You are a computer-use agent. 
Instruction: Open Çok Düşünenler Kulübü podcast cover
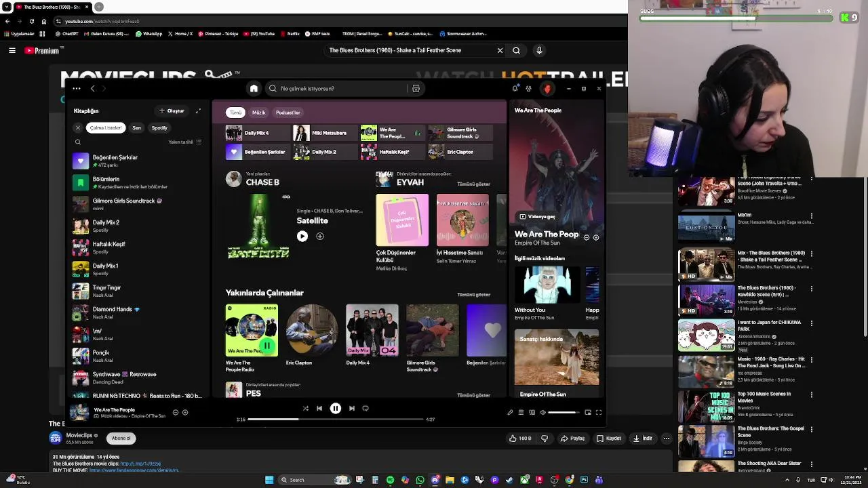[402, 220]
